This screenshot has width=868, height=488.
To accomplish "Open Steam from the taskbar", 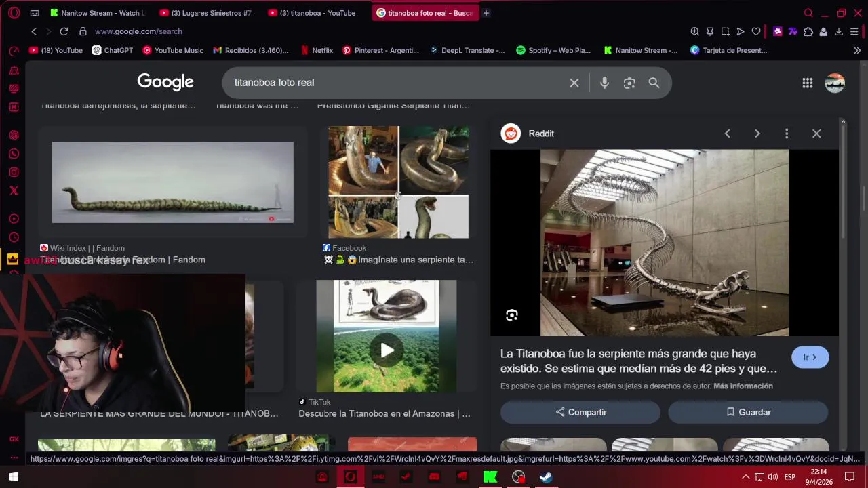I will click(x=546, y=477).
